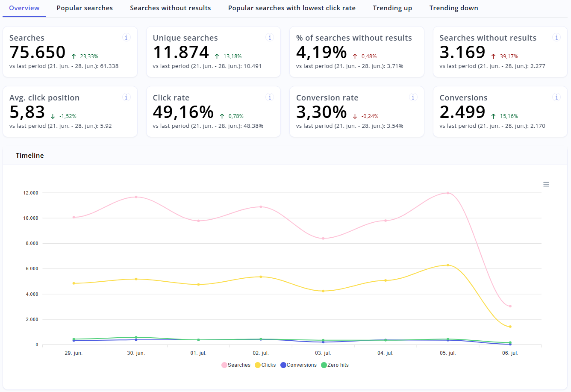This screenshot has height=392, width=571.
Task: Click Clicks data point for 06. jul.
Action: coord(510,327)
